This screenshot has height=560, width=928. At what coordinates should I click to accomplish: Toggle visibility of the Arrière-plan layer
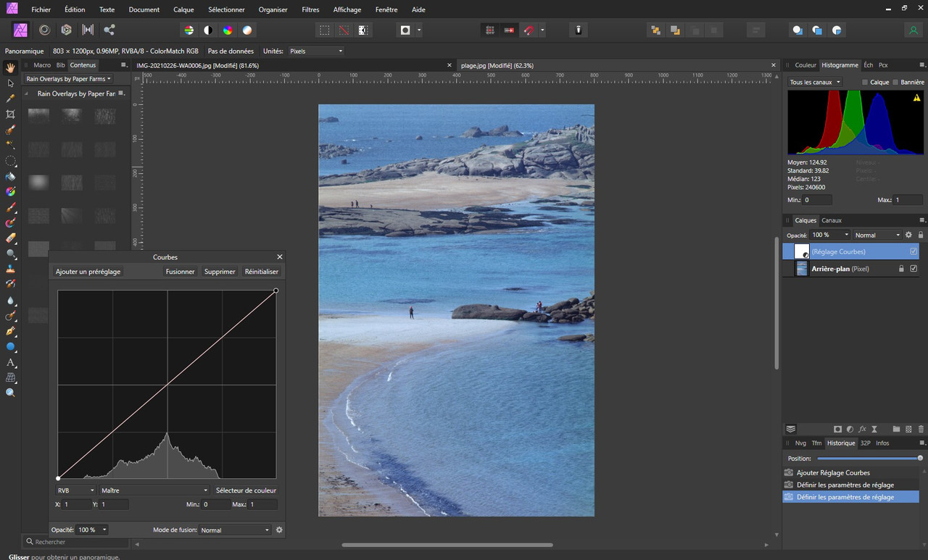pyautogui.click(x=913, y=269)
